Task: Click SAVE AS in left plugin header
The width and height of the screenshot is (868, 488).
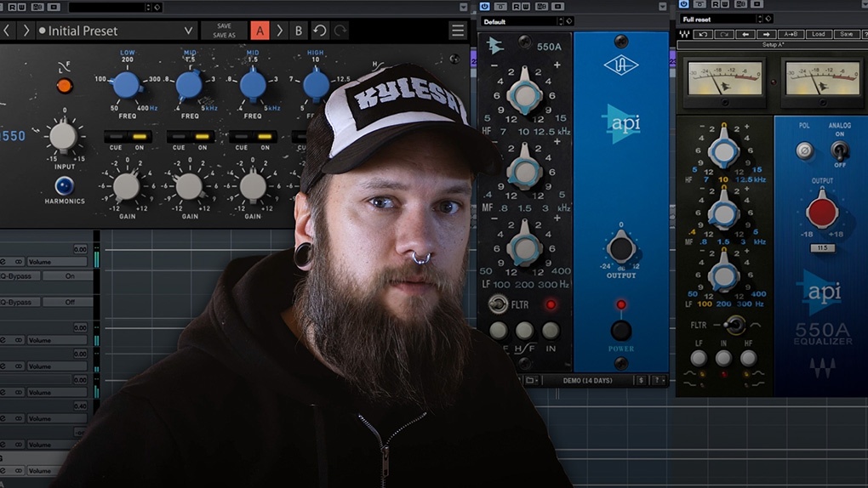Action: (224, 35)
